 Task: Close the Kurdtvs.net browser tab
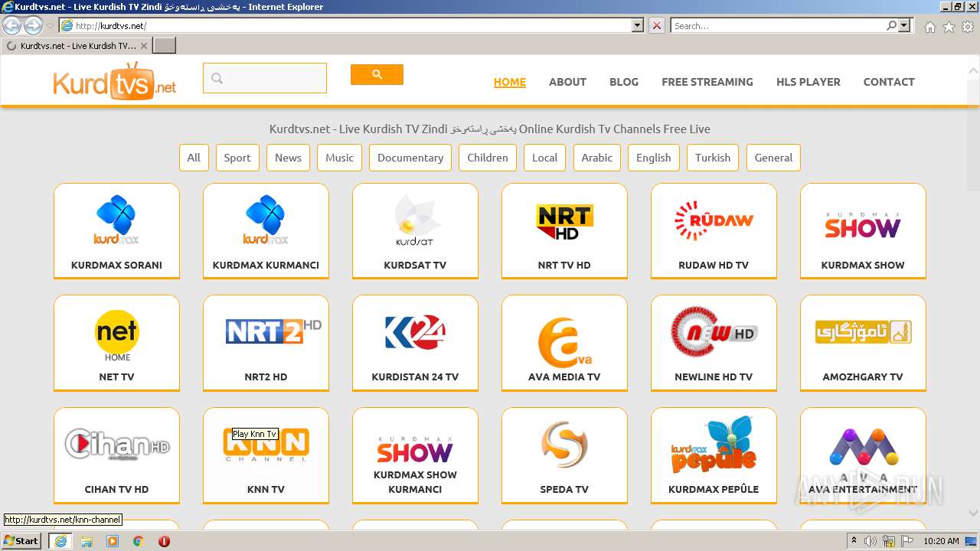point(144,46)
